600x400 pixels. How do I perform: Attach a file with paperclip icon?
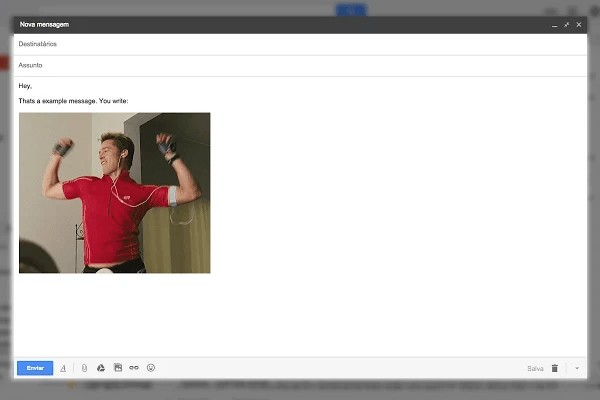(84, 368)
